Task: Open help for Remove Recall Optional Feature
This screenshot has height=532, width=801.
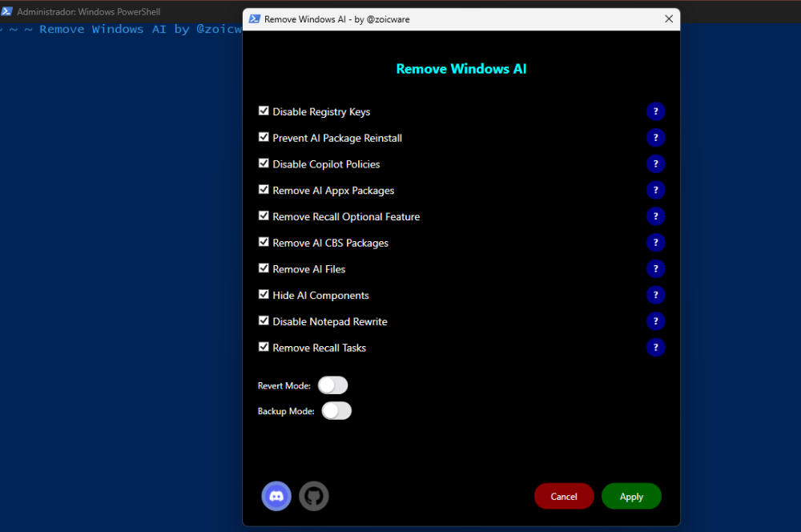Action: point(655,216)
